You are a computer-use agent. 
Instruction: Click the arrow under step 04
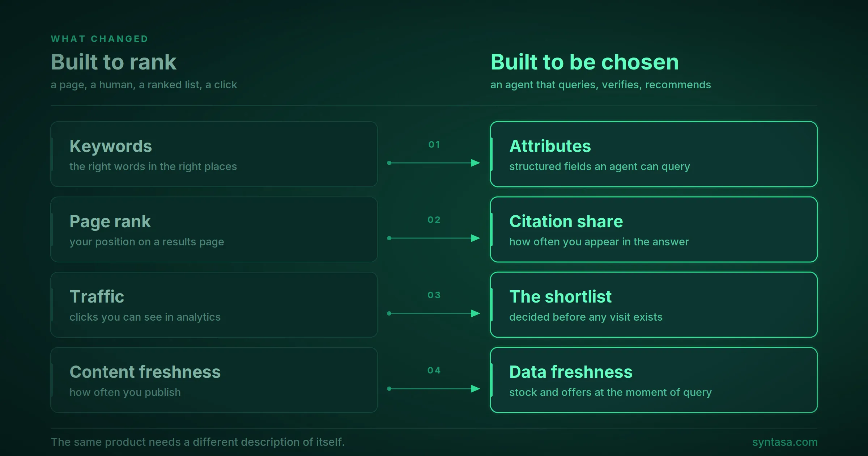(434, 389)
